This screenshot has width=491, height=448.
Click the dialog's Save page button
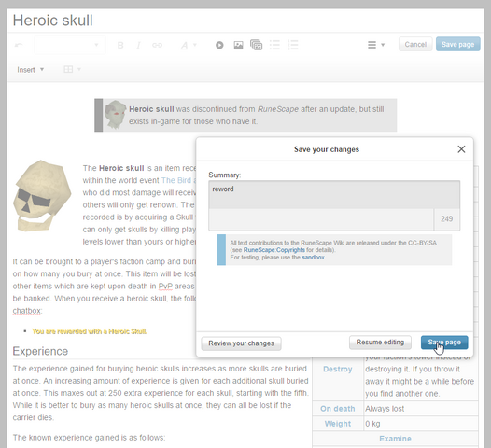pyautogui.click(x=444, y=343)
